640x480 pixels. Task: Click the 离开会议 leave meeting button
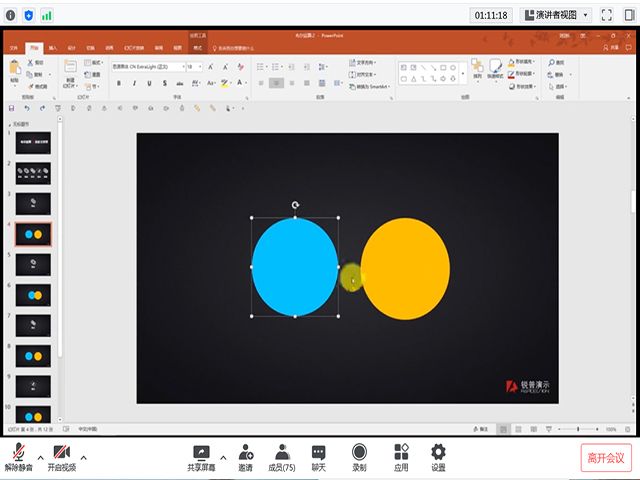tap(606, 458)
